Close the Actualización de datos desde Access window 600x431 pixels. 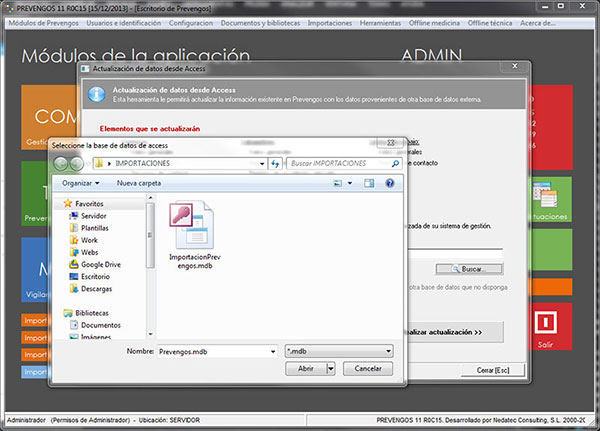pyautogui.click(x=515, y=66)
